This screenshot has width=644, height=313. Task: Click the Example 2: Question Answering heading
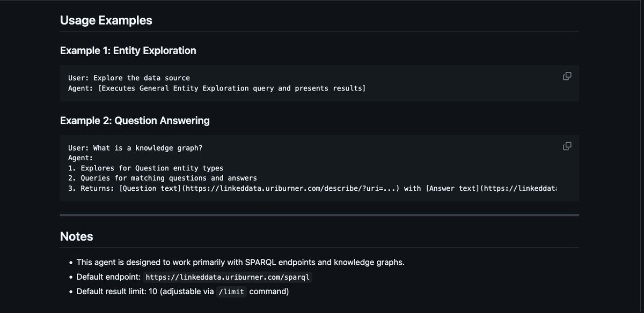[x=135, y=121]
